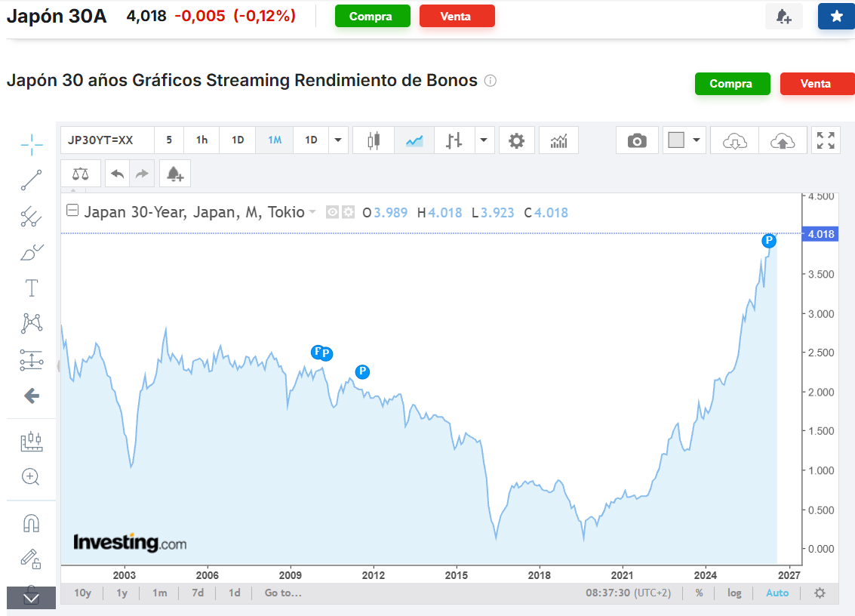This screenshot has width=855, height=616.
Task: Redo the chart action
Action: click(x=142, y=174)
